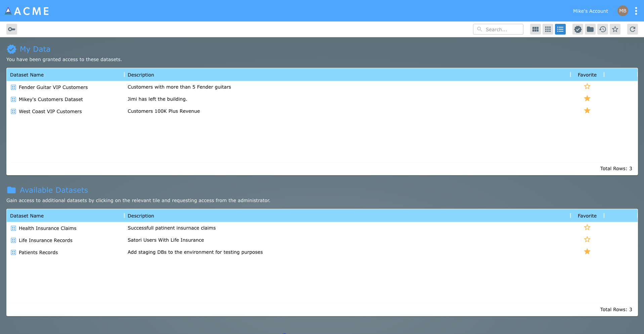Click the Available Datasets section heading
The width and height of the screenshot is (644, 334).
tap(54, 190)
